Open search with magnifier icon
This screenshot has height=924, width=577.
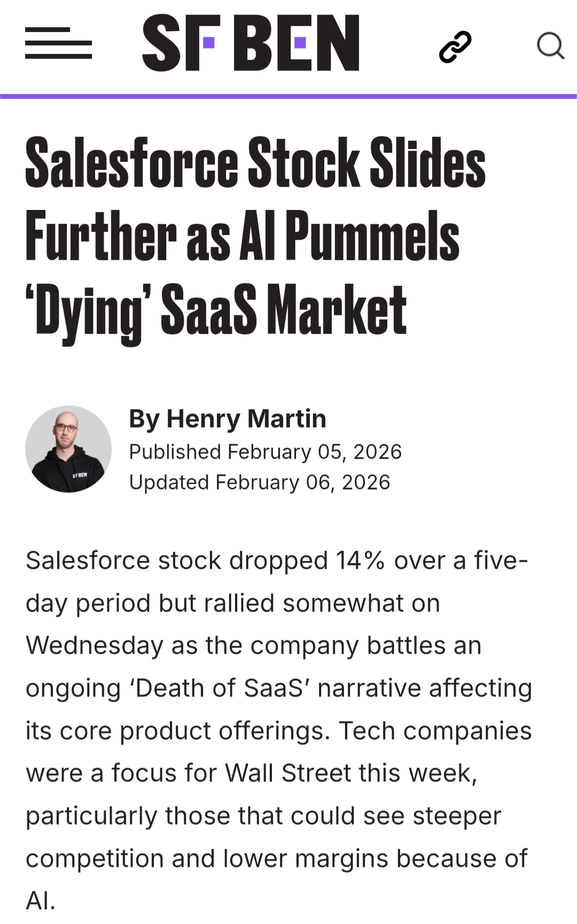point(550,46)
